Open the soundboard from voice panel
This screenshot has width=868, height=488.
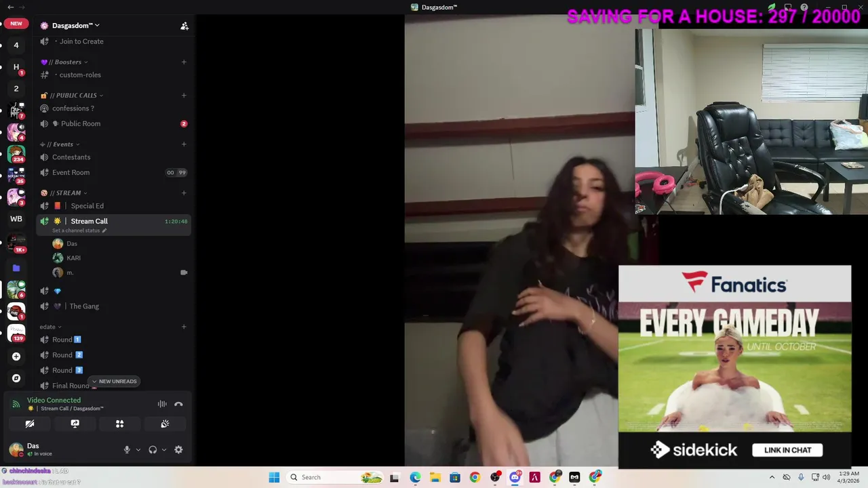pos(165,424)
